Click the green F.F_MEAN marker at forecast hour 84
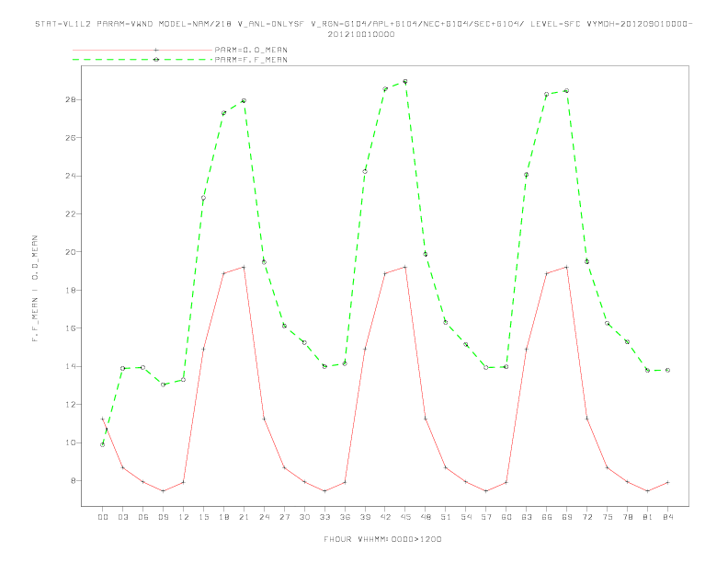Screen dimensions: 728x563 click(x=667, y=370)
